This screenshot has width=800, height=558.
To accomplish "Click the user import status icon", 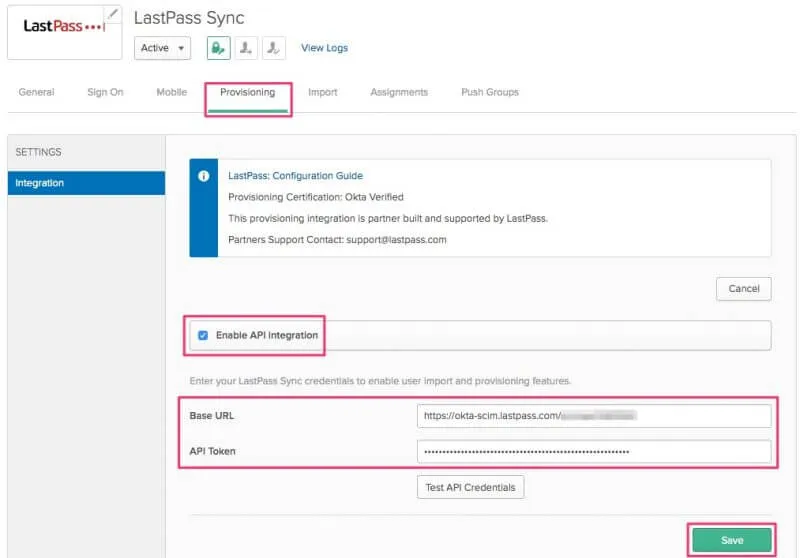I will click(x=246, y=48).
